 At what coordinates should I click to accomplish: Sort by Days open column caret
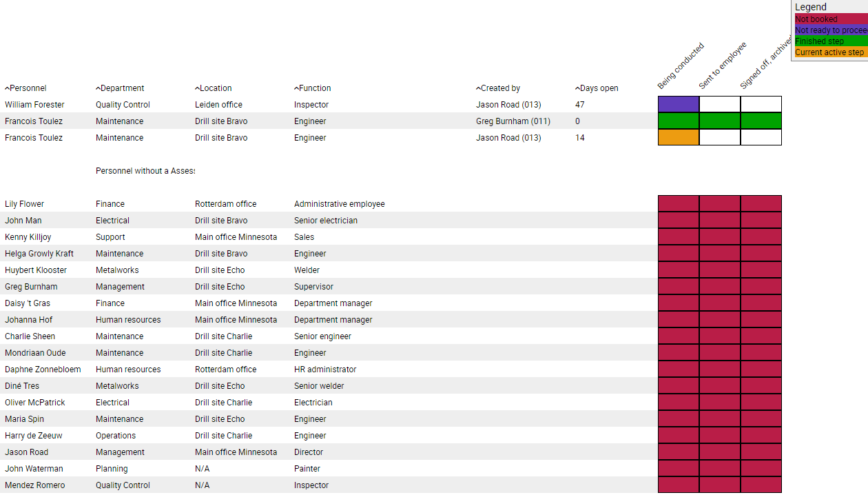click(578, 88)
